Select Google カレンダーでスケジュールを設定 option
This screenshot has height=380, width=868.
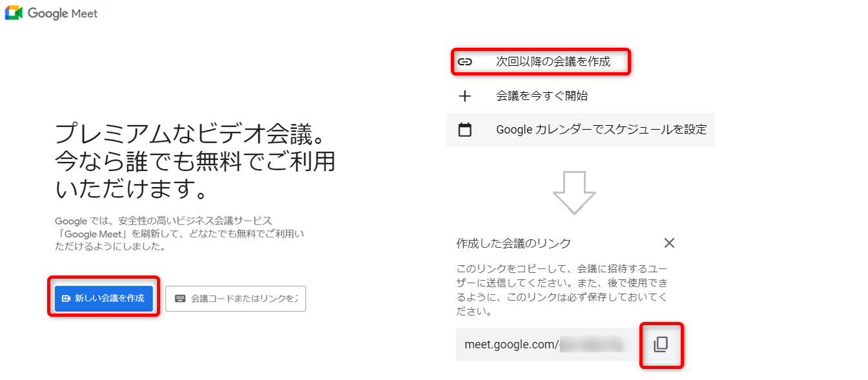point(601,130)
